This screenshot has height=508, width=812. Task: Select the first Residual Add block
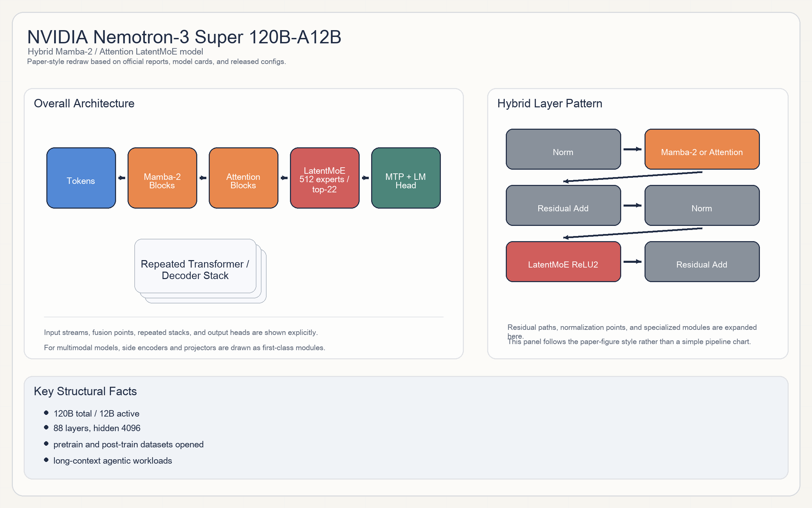pos(563,205)
